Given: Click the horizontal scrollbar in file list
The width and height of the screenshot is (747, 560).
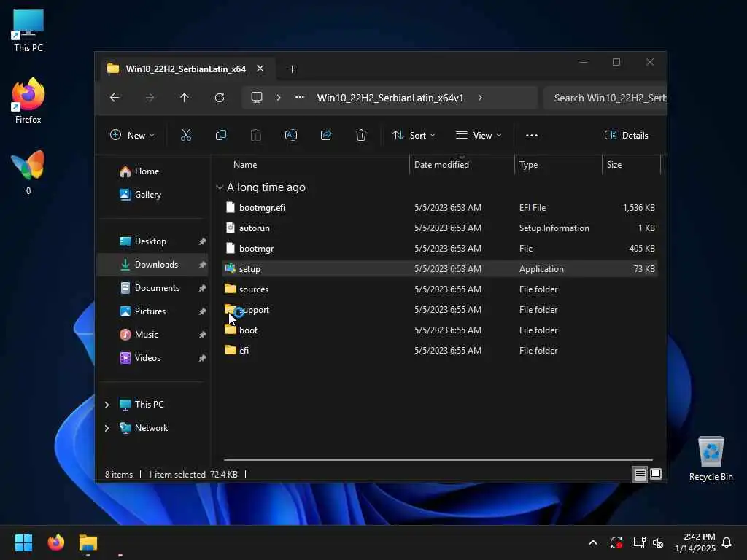Looking at the screenshot, I should 438,460.
